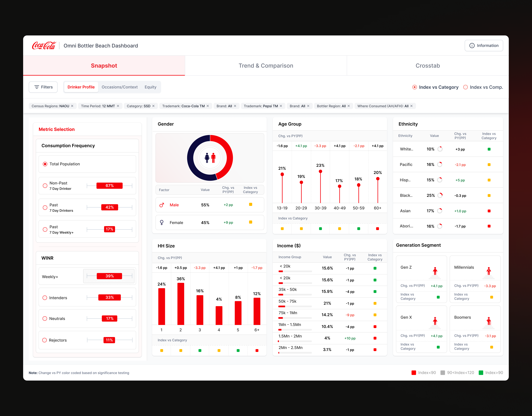Viewport: 532px width, 416px height.
Task: Open the Crosstab tab
Action: pos(428,65)
